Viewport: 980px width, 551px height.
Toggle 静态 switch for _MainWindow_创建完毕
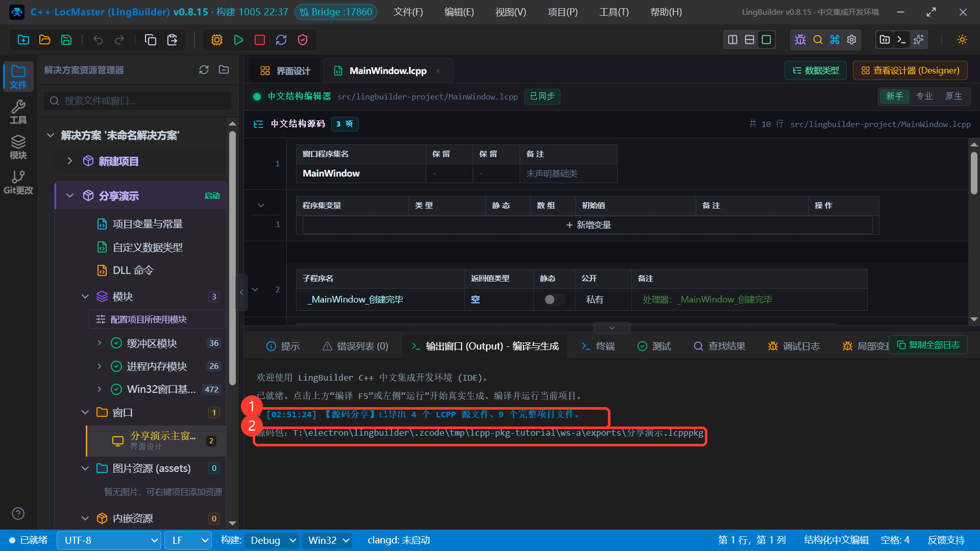click(x=554, y=299)
